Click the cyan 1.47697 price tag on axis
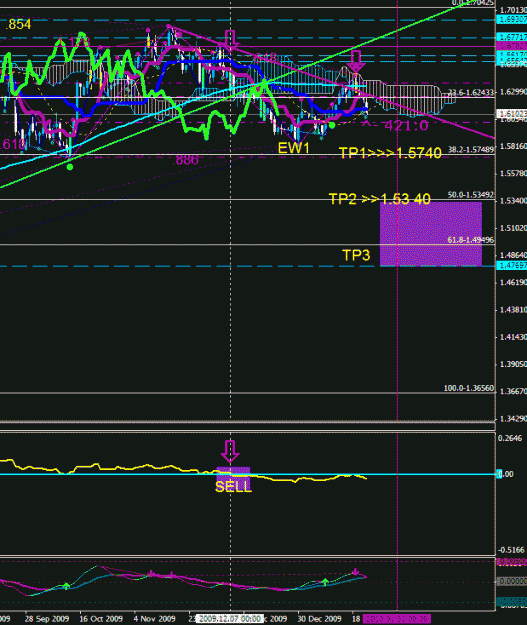 pyautogui.click(x=511, y=265)
